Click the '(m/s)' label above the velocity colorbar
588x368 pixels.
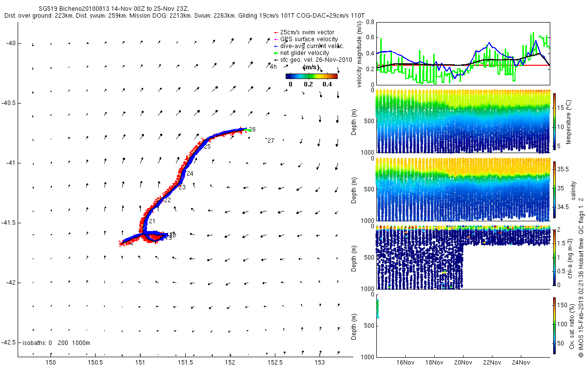[312, 67]
